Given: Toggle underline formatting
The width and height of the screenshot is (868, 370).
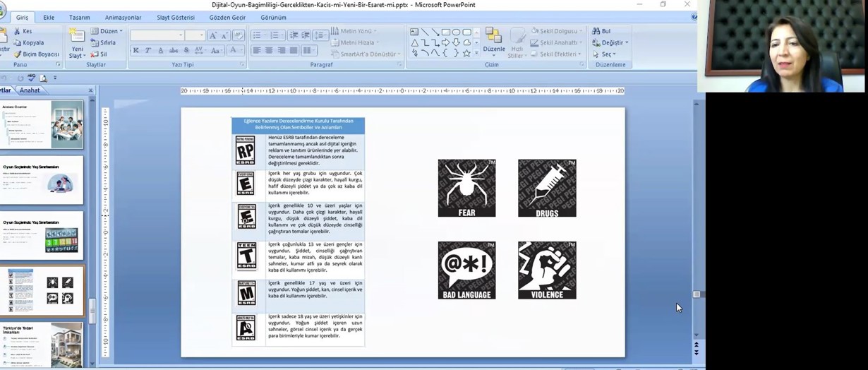Looking at the screenshot, I should [161, 50].
